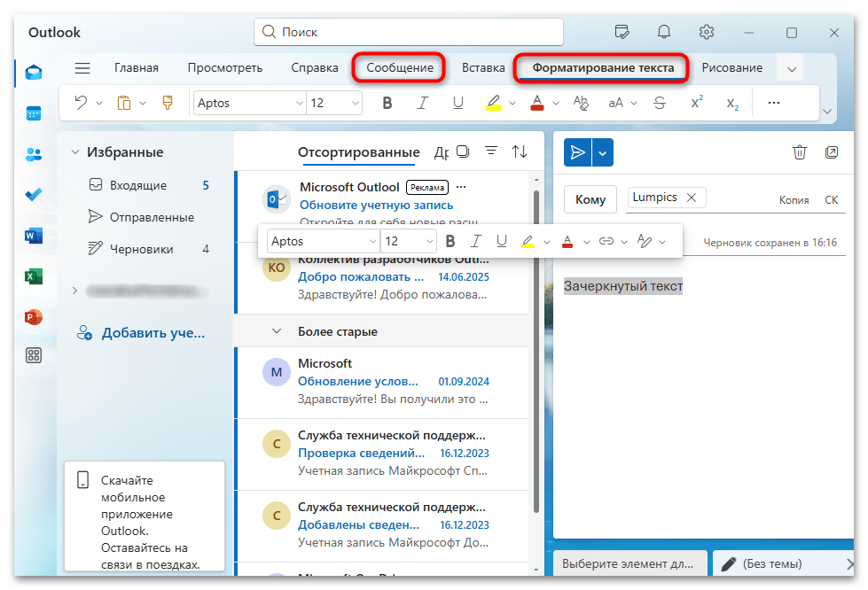Open the Отсортированные inbox tab

[359, 152]
